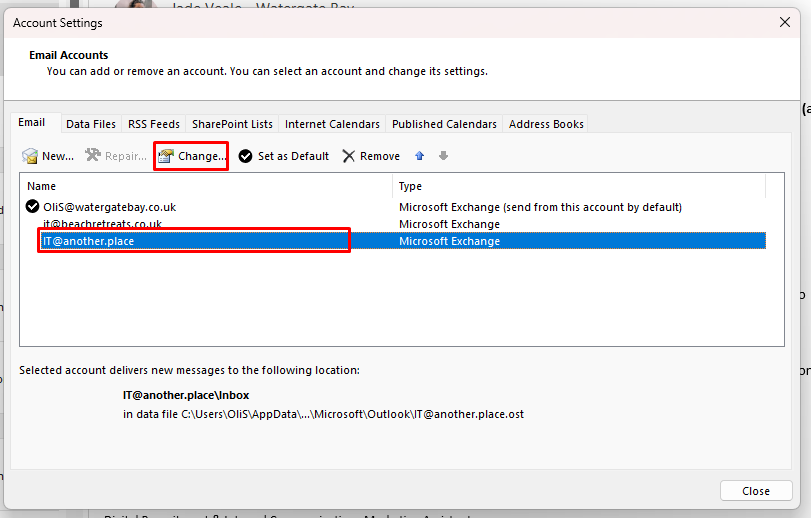Click the Name column header
This screenshot has width=811, height=518.
41,186
